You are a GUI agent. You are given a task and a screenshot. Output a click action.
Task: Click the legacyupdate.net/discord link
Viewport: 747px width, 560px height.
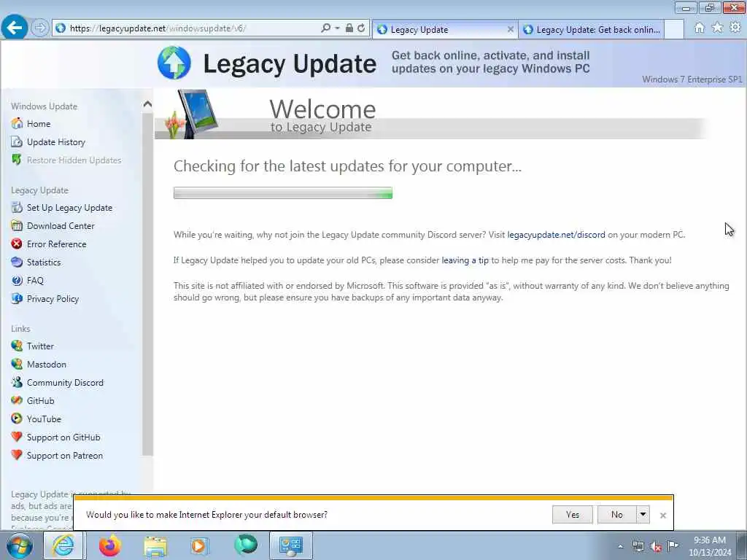[556, 235]
